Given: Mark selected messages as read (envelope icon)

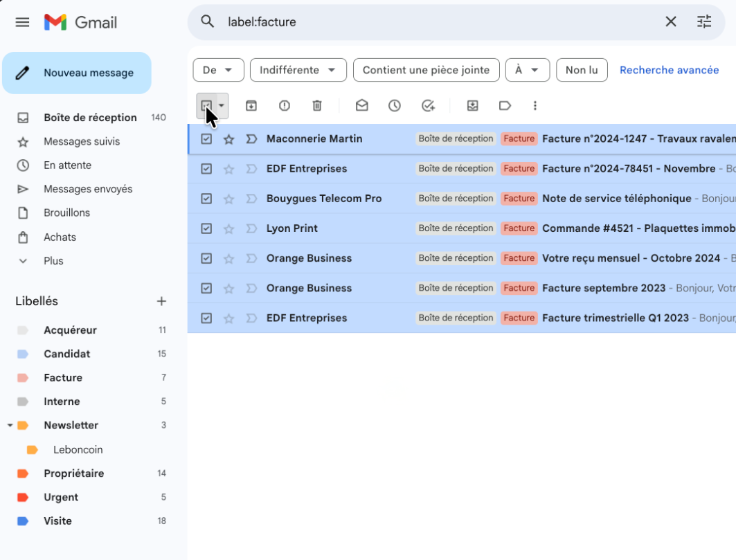Looking at the screenshot, I should 361,106.
